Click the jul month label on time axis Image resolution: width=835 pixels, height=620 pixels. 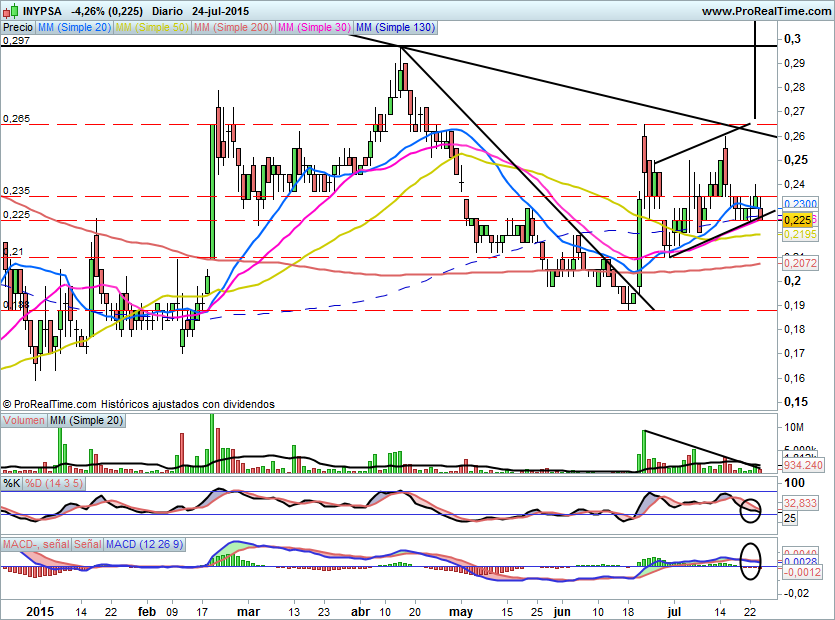tap(674, 611)
